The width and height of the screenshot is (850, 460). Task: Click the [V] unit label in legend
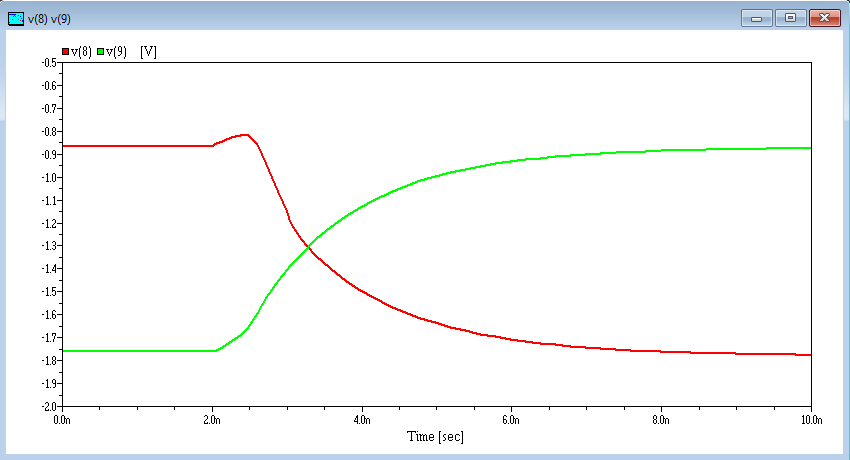(148, 52)
